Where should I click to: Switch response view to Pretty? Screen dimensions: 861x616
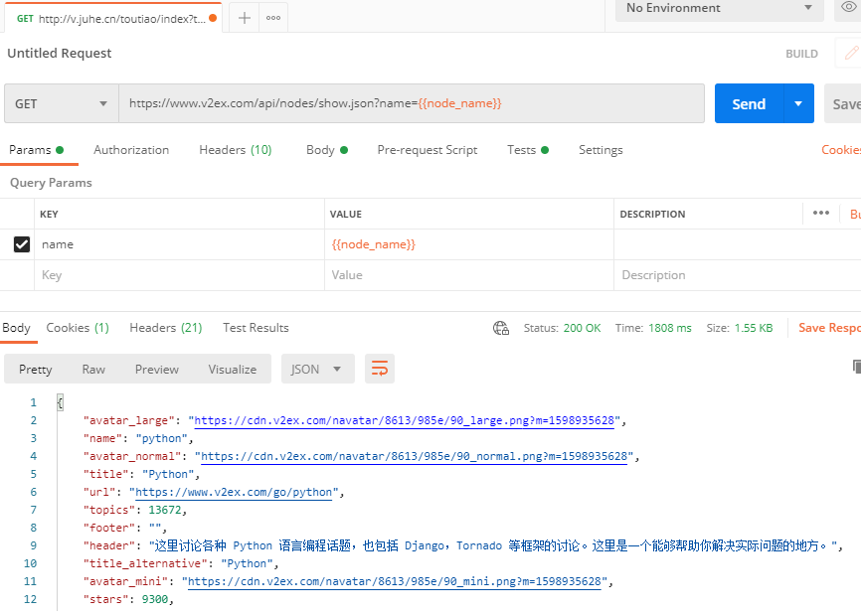36,370
